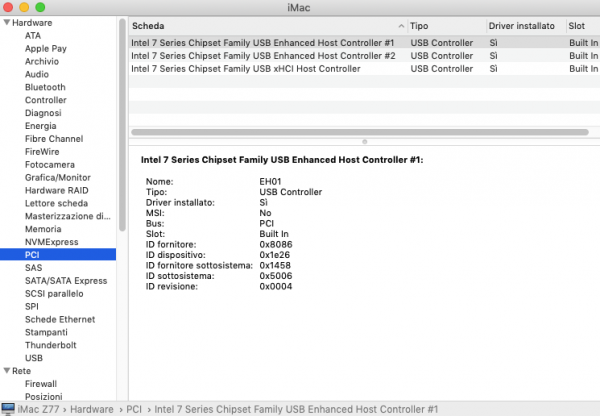
Task: Open Memoria hardware section
Action: tap(43, 229)
